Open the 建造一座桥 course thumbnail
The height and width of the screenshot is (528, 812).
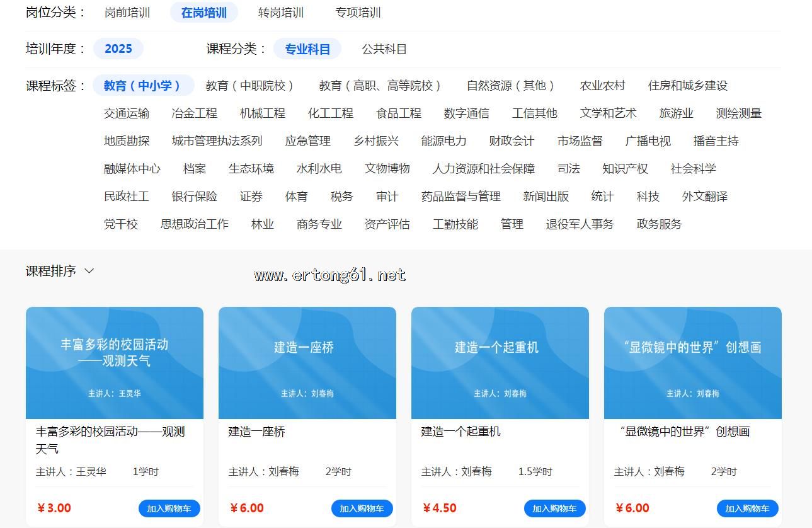pos(307,363)
